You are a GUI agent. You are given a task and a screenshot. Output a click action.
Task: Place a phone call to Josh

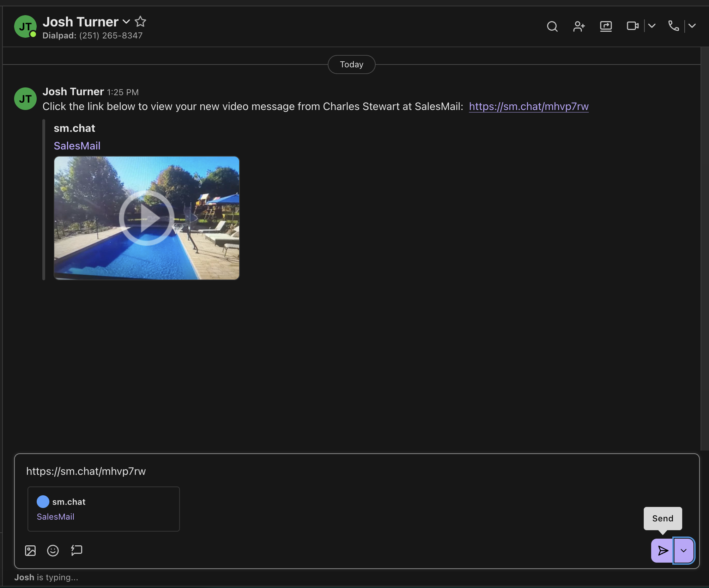click(673, 26)
